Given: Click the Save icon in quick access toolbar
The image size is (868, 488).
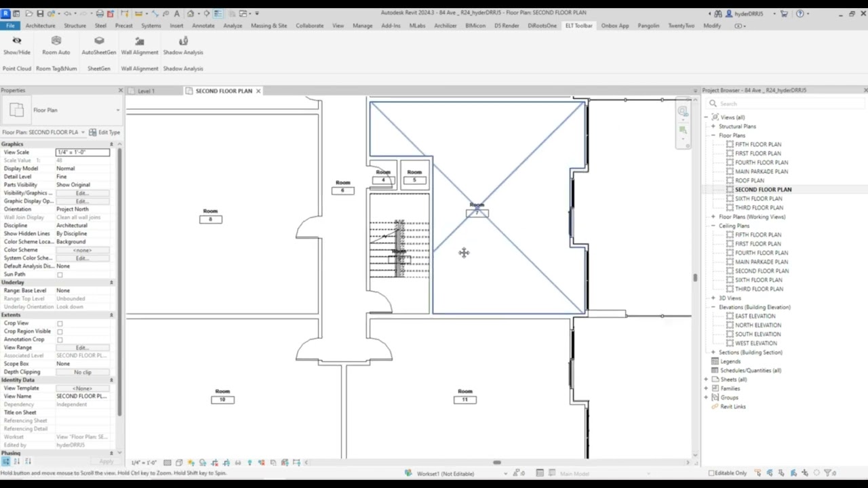Looking at the screenshot, I should pyautogui.click(x=40, y=13).
